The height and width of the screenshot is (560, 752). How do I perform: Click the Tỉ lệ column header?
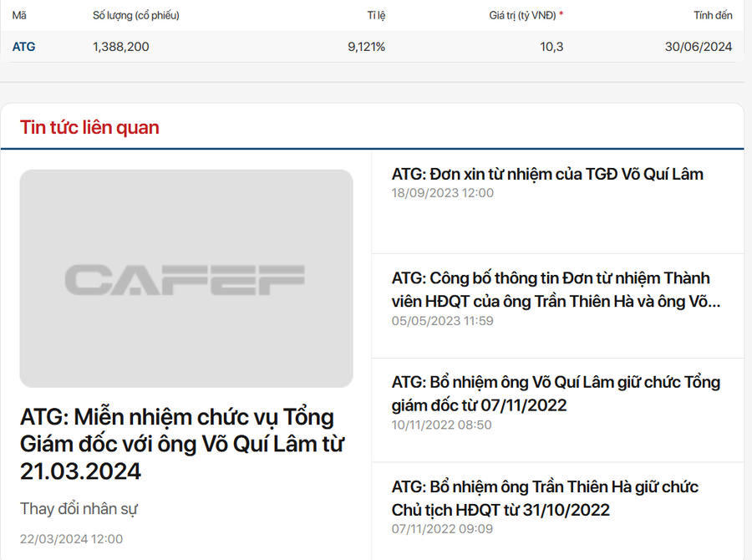click(377, 15)
